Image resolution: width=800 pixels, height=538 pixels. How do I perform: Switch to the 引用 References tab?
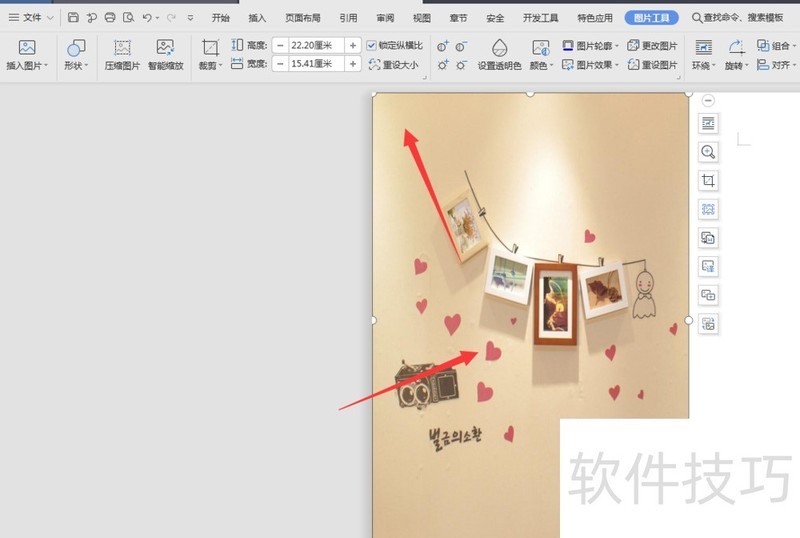click(348, 18)
